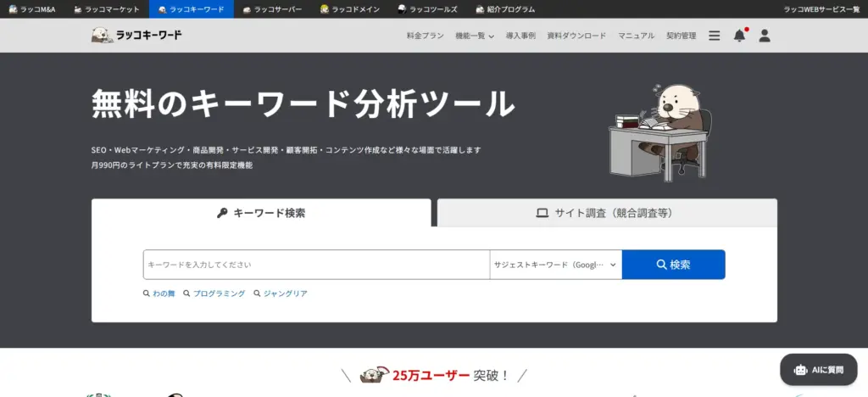
Task: Click the 25万ユーザー 突破！ text
Action: [x=451, y=376]
